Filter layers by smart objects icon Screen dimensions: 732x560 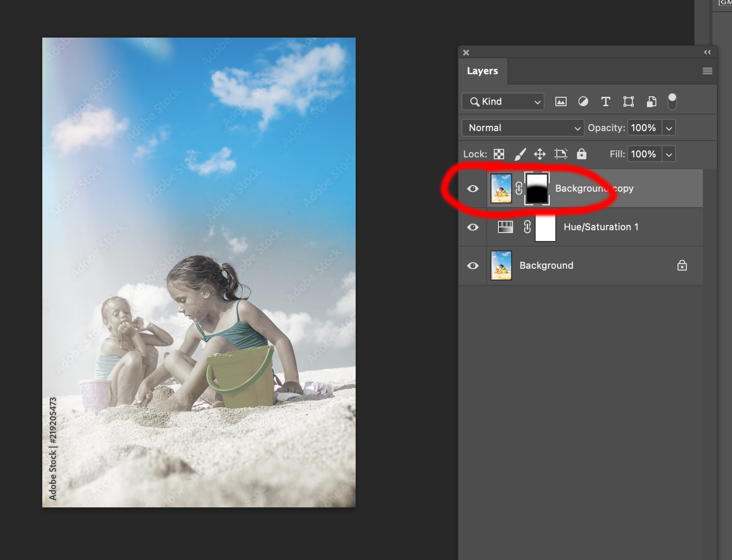[651, 101]
